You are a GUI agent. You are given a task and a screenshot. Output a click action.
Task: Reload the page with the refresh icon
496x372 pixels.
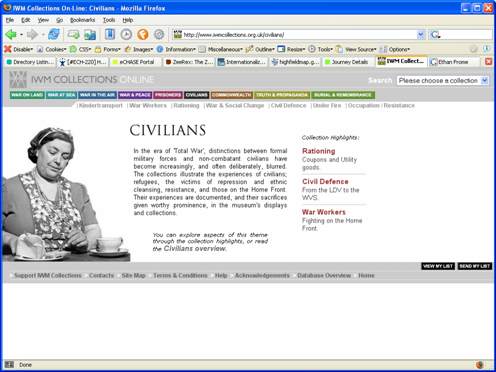tap(54, 34)
